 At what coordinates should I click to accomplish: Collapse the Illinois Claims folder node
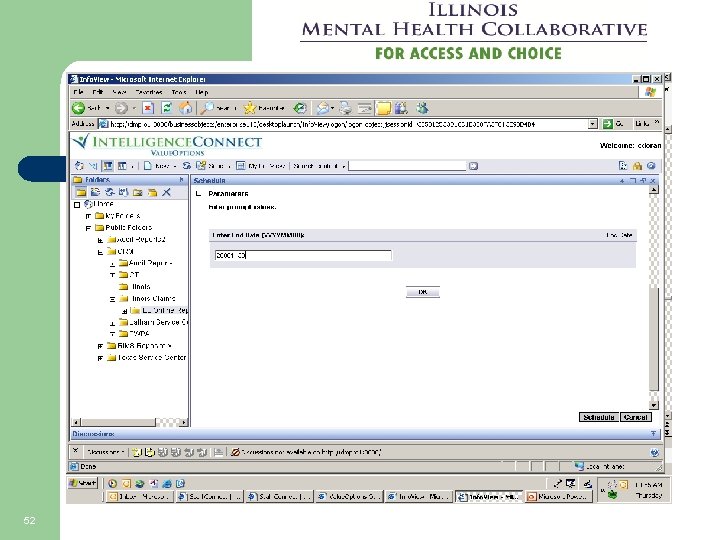pos(112,299)
